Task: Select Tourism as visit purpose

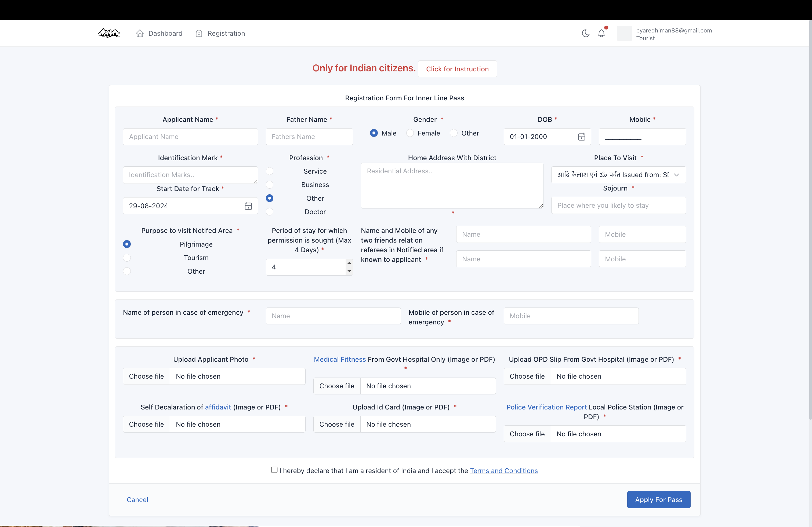Action: [x=127, y=258]
